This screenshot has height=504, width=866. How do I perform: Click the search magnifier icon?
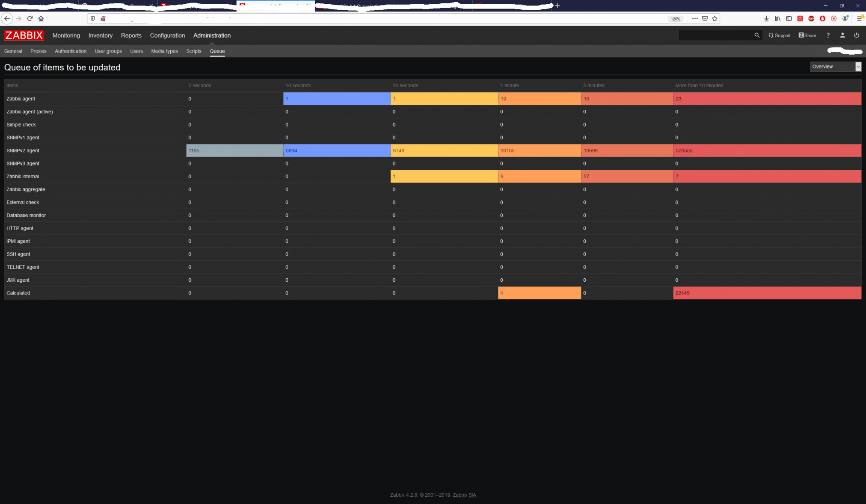[x=756, y=35]
